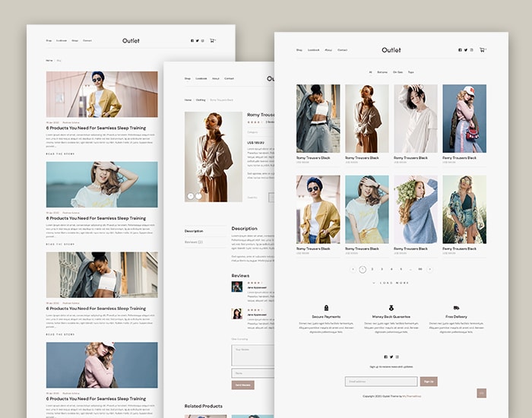Click Outlet logo on the shop grid page
The image size is (532, 418).
coord(391,50)
